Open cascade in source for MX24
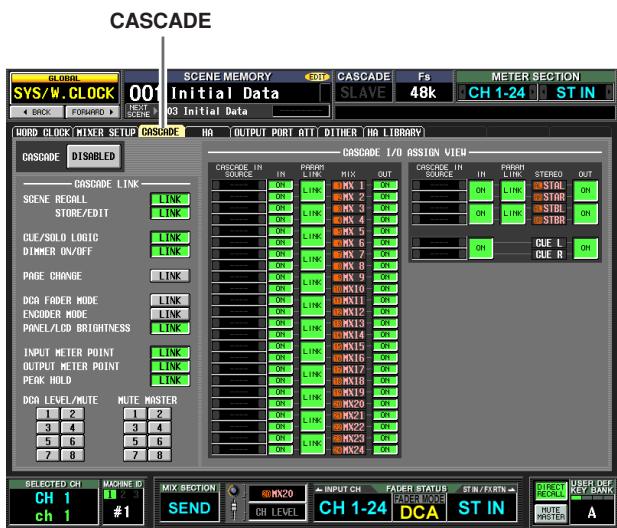This screenshot has height=528, width=617. pos(238,449)
